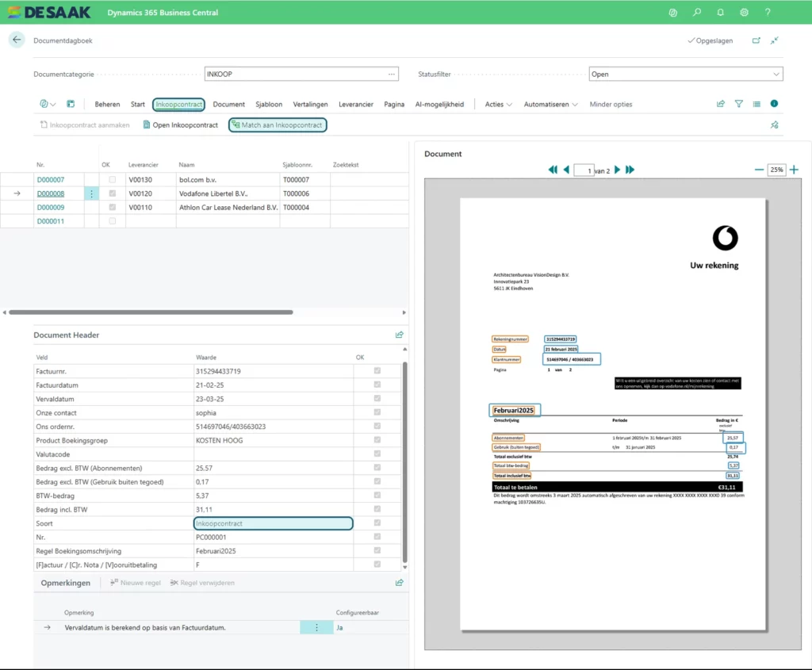Zoom out the document preview

coord(759,170)
